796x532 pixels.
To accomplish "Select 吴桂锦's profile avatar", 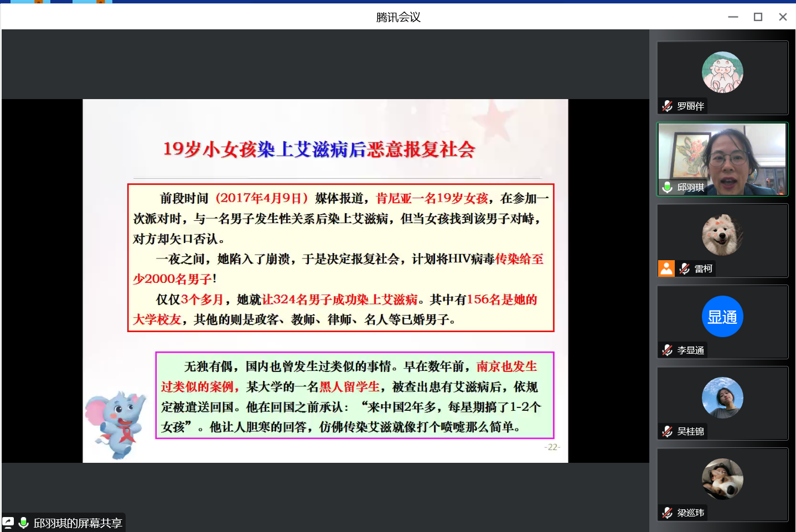I will click(722, 397).
